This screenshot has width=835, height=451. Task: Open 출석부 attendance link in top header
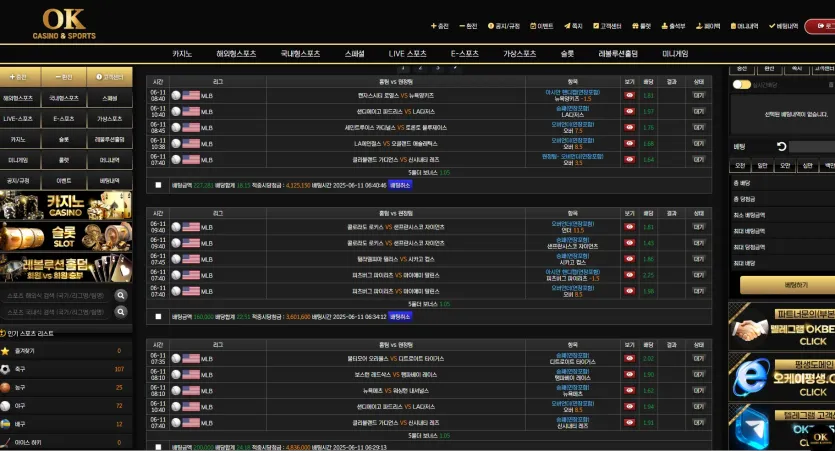(x=673, y=26)
